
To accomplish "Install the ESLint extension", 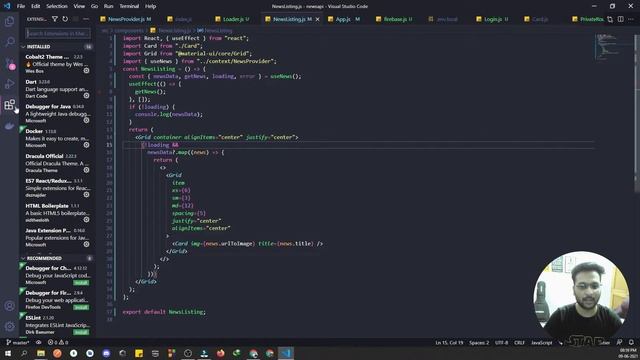I will (81, 332).
